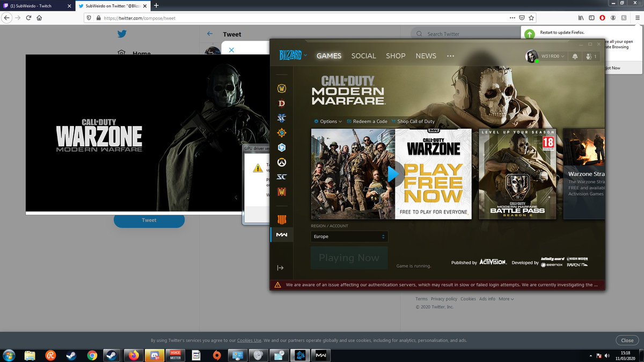Select StarCraft Remastered sidebar icon
644x362 pixels.
tap(282, 176)
